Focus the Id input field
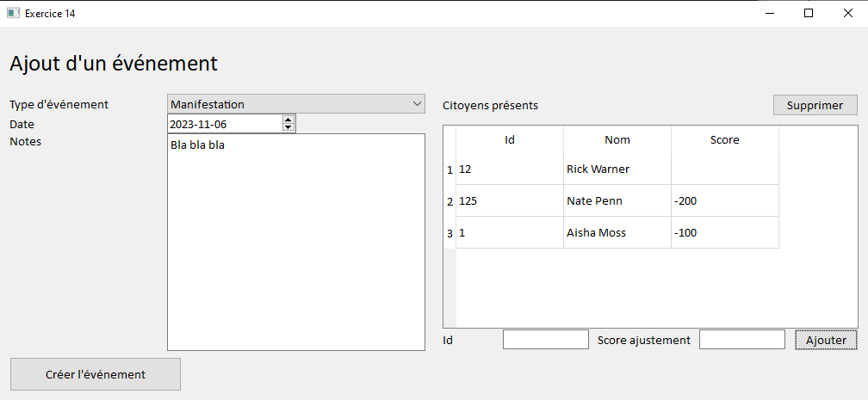This screenshot has width=868, height=400. click(545, 340)
